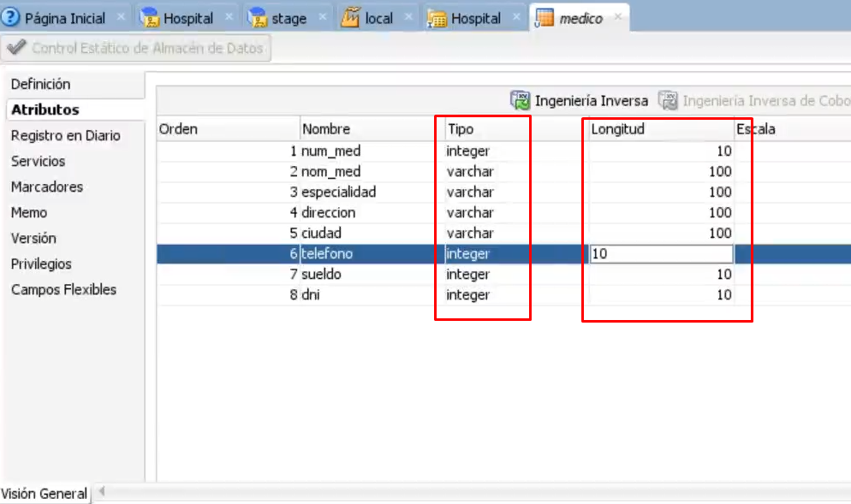Close the local tab

pos(408,17)
